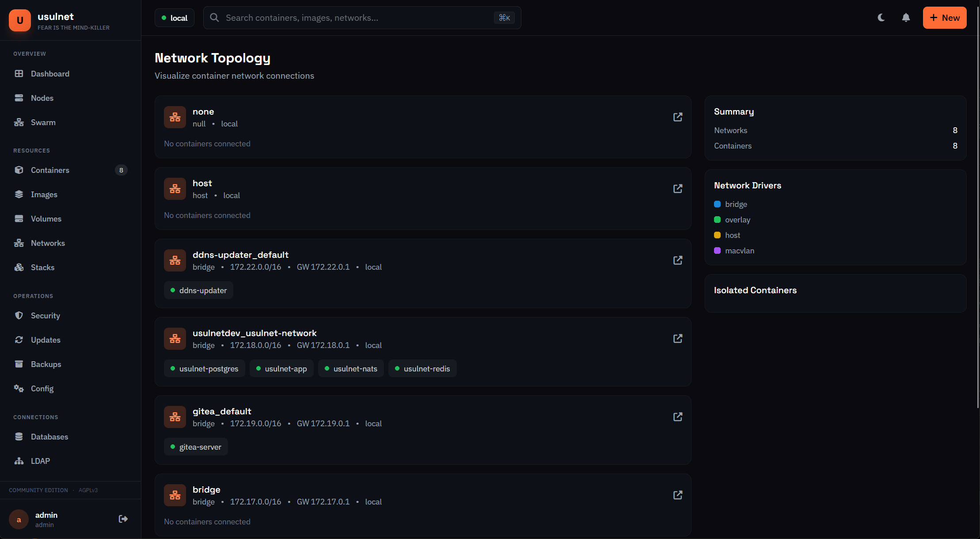Open external view of ddns-updater_default network
Image resolution: width=980 pixels, height=539 pixels.
[678, 260]
